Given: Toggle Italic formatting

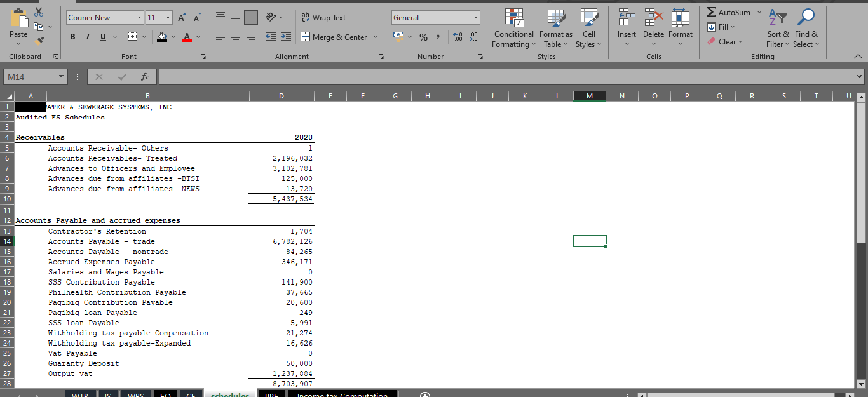Looking at the screenshot, I should click(86, 37).
